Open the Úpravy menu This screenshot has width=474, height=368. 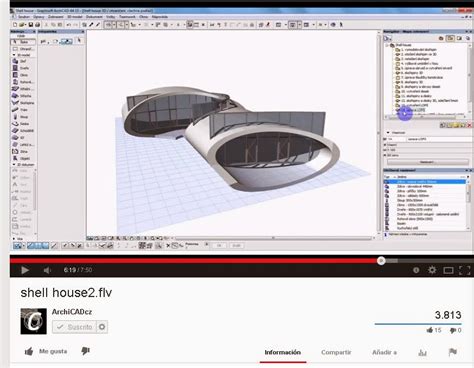[x=39, y=17]
